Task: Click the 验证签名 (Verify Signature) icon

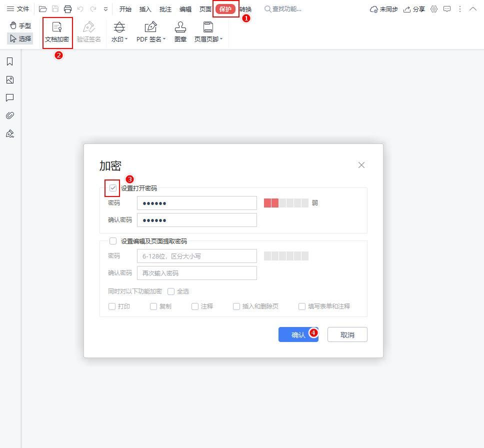Action: coord(89,31)
